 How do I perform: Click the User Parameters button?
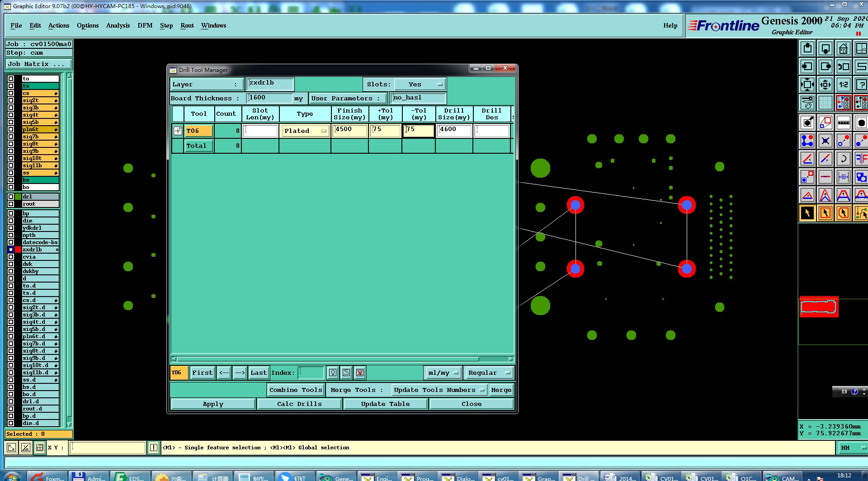(348, 98)
